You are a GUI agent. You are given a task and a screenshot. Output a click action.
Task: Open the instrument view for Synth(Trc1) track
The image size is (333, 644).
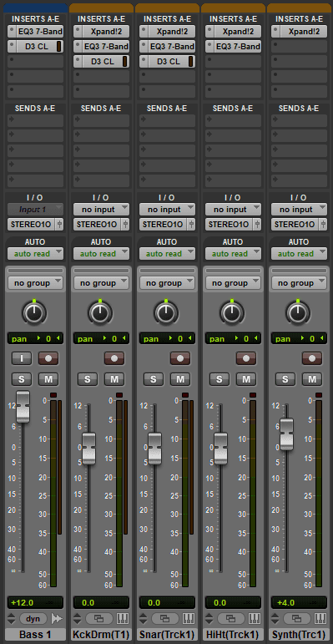321,618
